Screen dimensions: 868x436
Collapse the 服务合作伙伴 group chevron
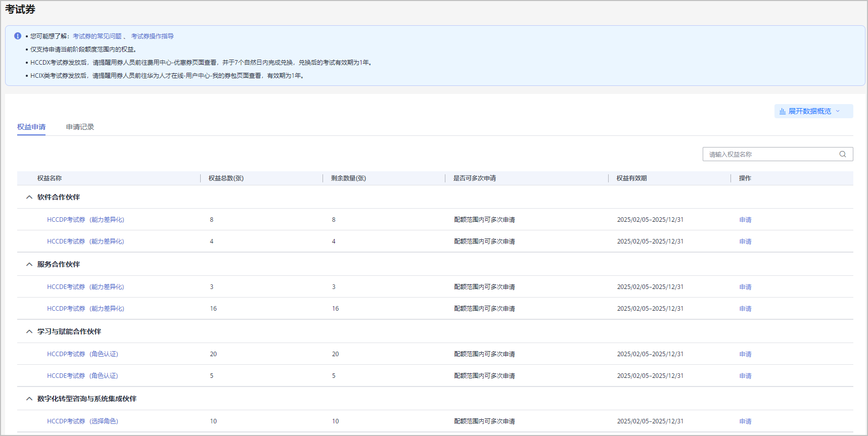tap(29, 264)
